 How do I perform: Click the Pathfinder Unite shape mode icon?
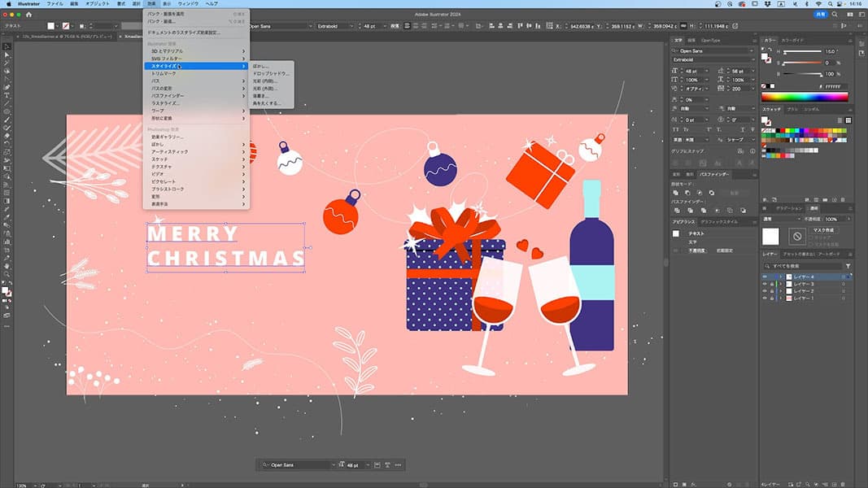[677, 192]
